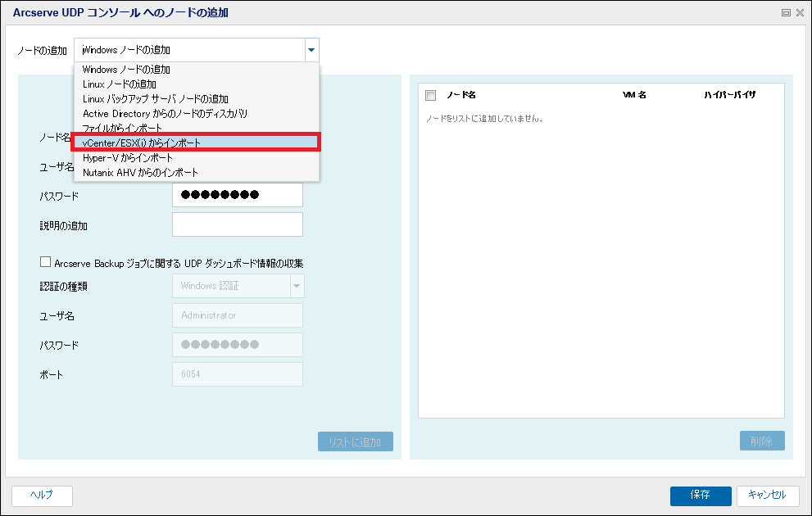Click the ハイパーバイザ column header
The height and width of the screenshot is (516, 812).
click(x=729, y=95)
